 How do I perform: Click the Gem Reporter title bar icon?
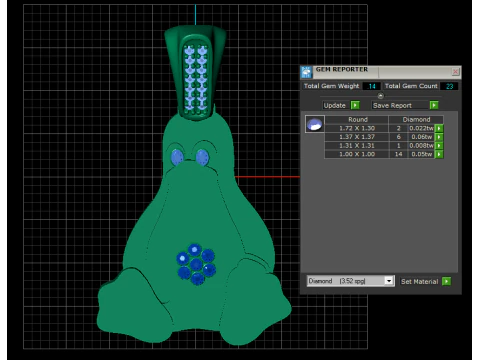click(306, 72)
